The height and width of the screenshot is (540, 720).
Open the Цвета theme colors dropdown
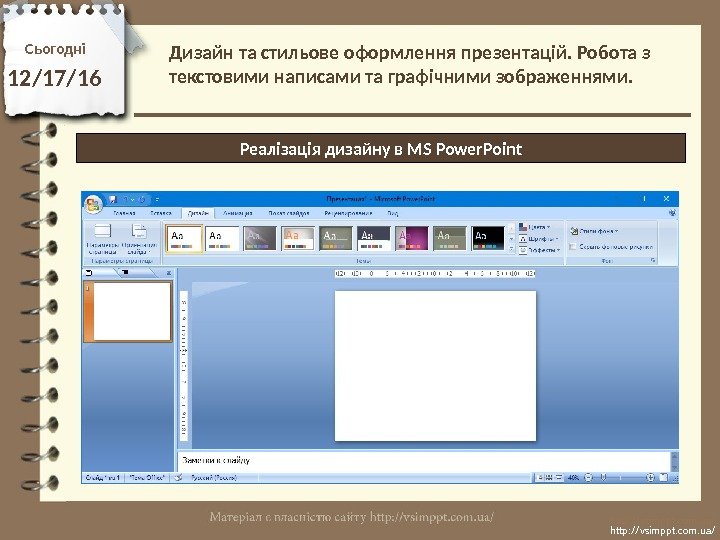click(x=534, y=227)
